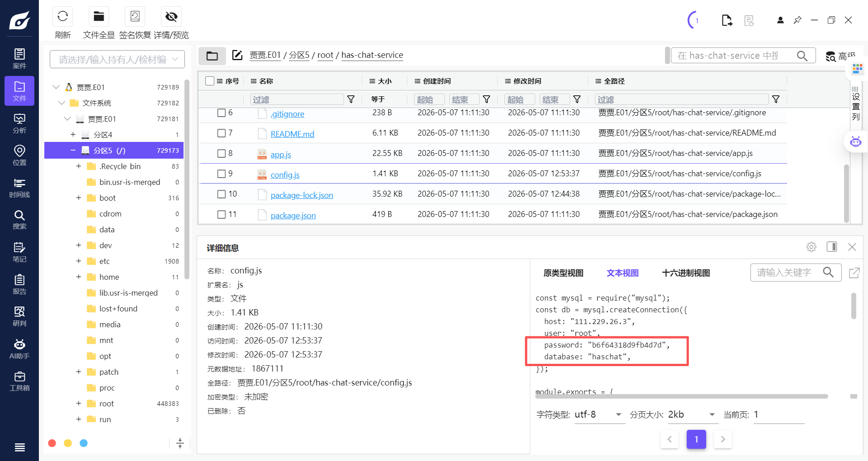Open the 位置 sidebar section
868x461 pixels.
point(19,155)
